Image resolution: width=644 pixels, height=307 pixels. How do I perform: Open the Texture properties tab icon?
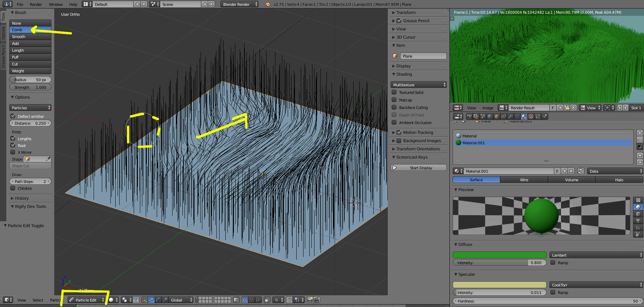531,116
